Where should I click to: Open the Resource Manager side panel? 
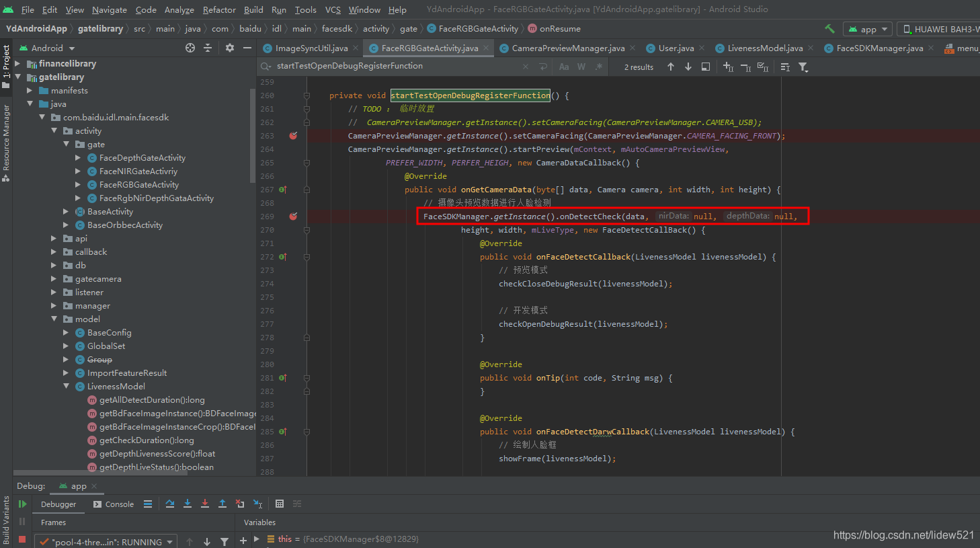pyautogui.click(x=6, y=143)
